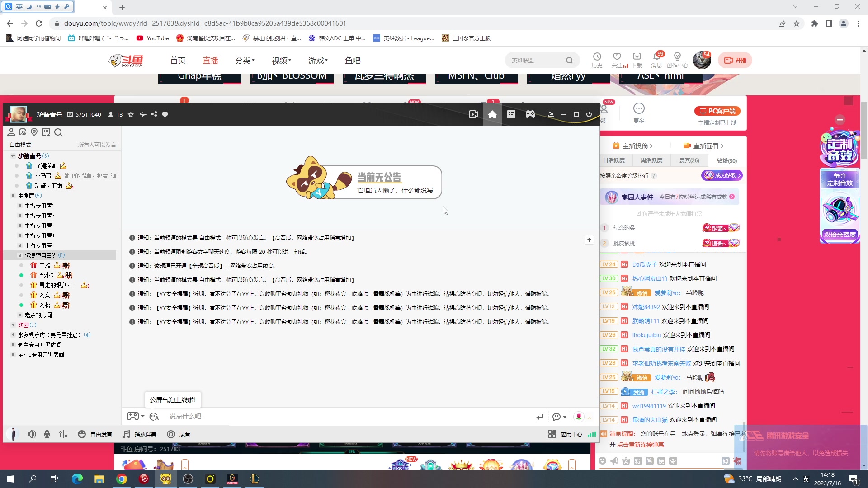Collapse the 主播房 channel group
This screenshot has width=868, height=488.
coord(13,196)
